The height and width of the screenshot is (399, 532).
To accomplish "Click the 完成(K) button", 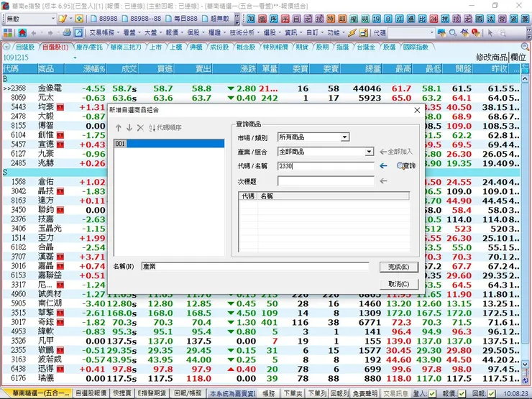I will coord(399,267).
